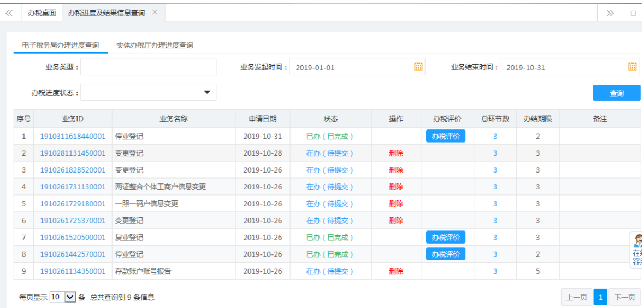Click the 下一页 pagination button
Viewport: 644px width, 308px height.
[625, 297]
